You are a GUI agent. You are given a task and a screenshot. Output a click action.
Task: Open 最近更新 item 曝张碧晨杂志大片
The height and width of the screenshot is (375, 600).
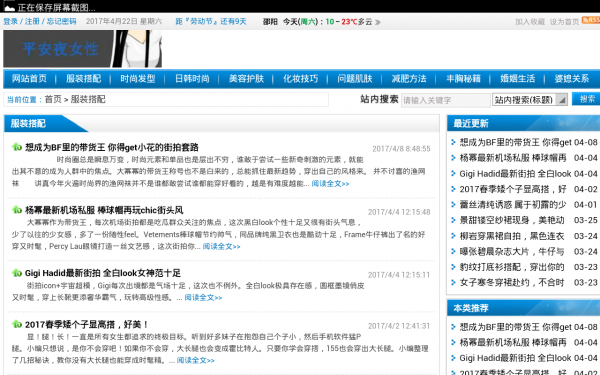512,251
